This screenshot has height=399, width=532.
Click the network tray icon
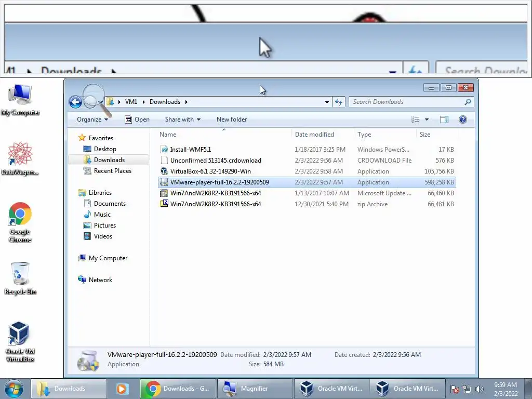pos(467,389)
